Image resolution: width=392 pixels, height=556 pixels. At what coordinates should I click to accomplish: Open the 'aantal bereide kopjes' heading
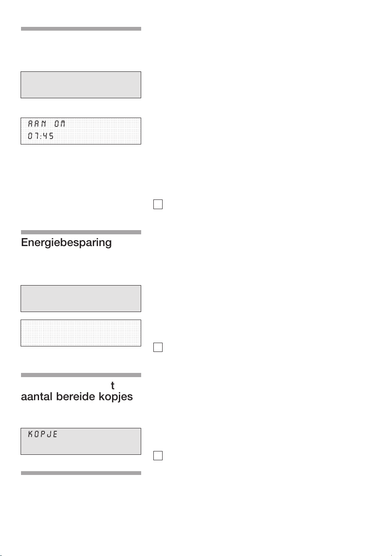(77, 396)
